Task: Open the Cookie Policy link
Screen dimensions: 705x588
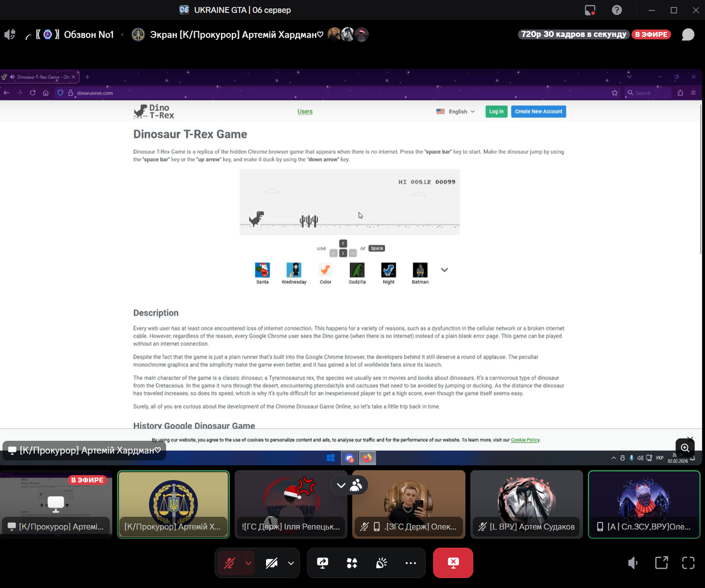Action: pyautogui.click(x=525, y=440)
